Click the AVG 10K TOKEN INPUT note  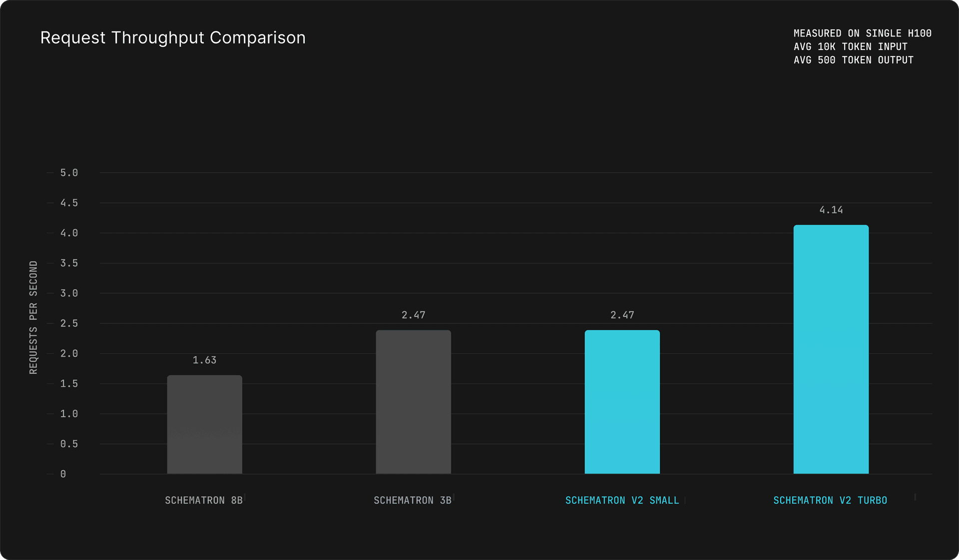click(851, 46)
